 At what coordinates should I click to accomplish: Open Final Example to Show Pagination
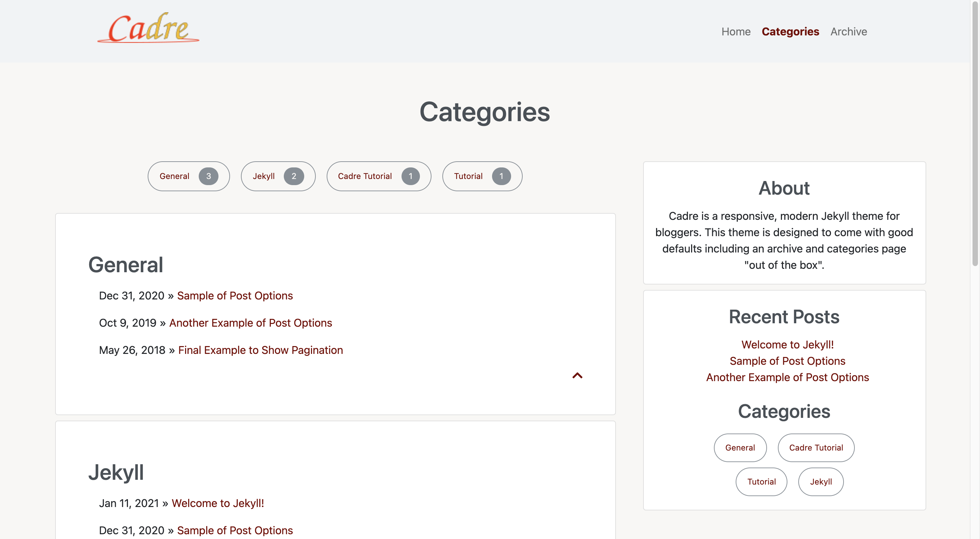pyautogui.click(x=261, y=350)
